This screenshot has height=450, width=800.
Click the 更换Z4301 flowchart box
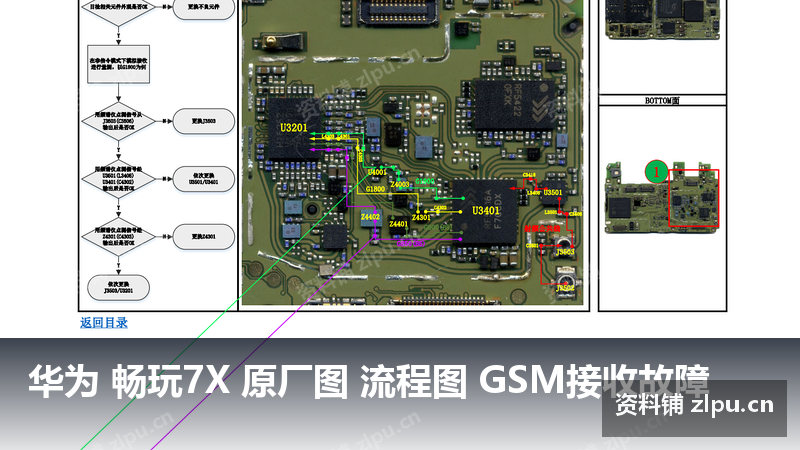coord(204,237)
